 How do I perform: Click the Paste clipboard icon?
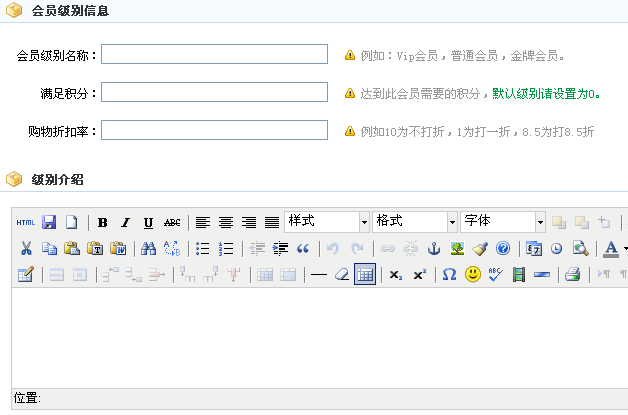pos(72,248)
